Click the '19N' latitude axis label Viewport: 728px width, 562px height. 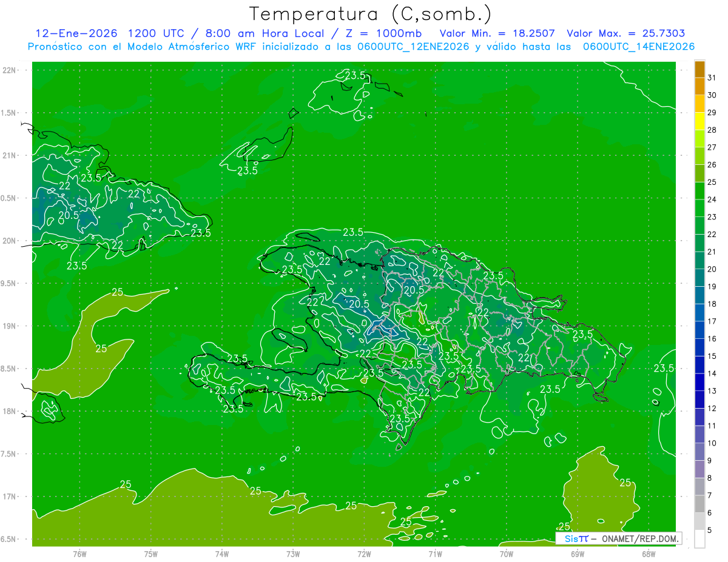(x=9, y=326)
